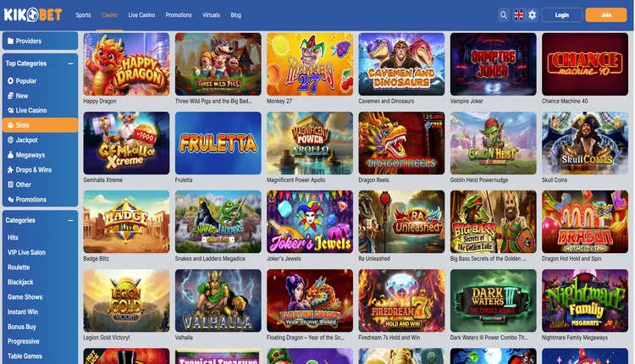
Task: Open the Chance Machine 40 thumbnail
Action: 585,64
